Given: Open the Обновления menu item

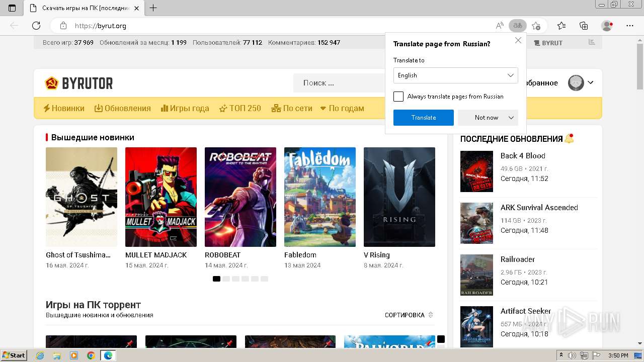Looking at the screenshot, I should [x=123, y=108].
